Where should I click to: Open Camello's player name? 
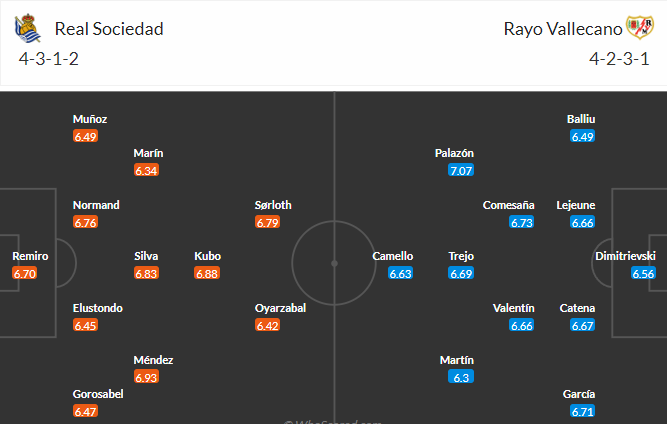393,256
